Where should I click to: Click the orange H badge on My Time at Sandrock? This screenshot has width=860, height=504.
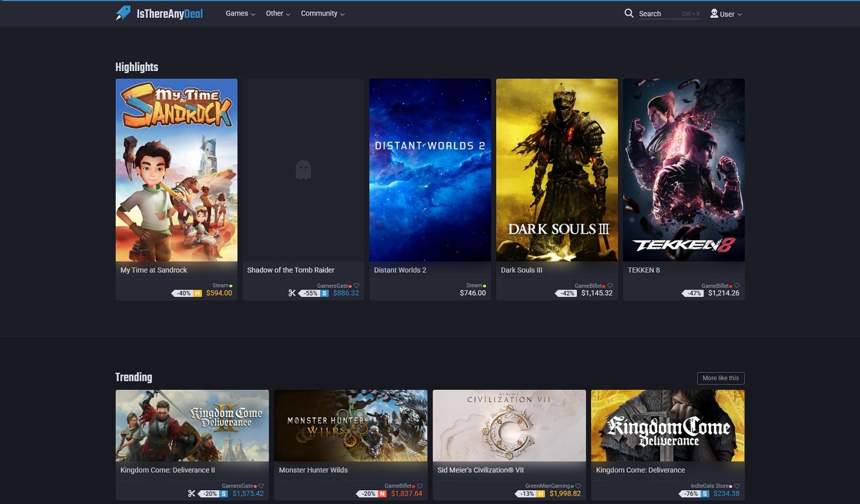(198, 293)
